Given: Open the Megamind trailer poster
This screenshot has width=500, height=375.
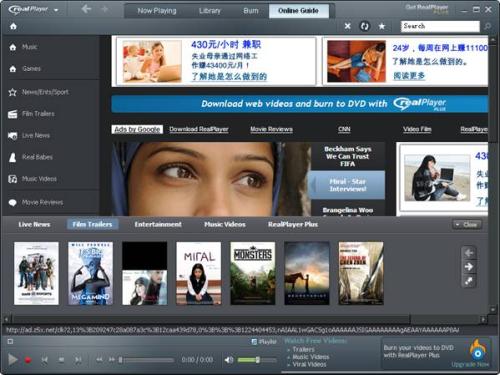Looking at the screenshot, I should coord(90,273).
